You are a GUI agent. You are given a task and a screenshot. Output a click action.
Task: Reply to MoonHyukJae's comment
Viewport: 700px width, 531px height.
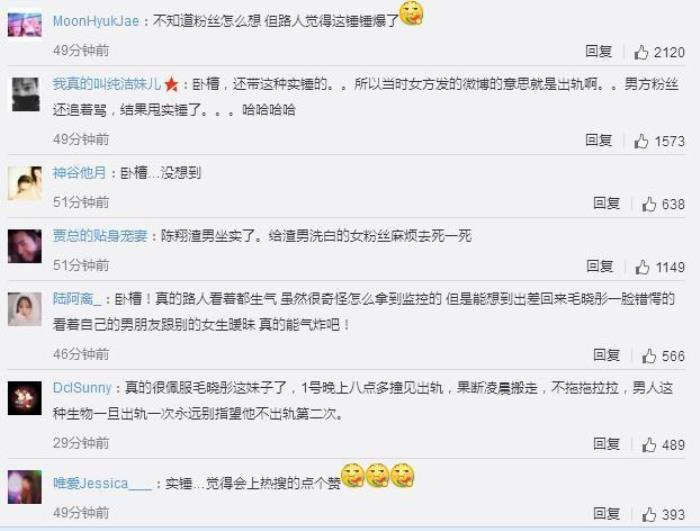(x=598, y=51)
